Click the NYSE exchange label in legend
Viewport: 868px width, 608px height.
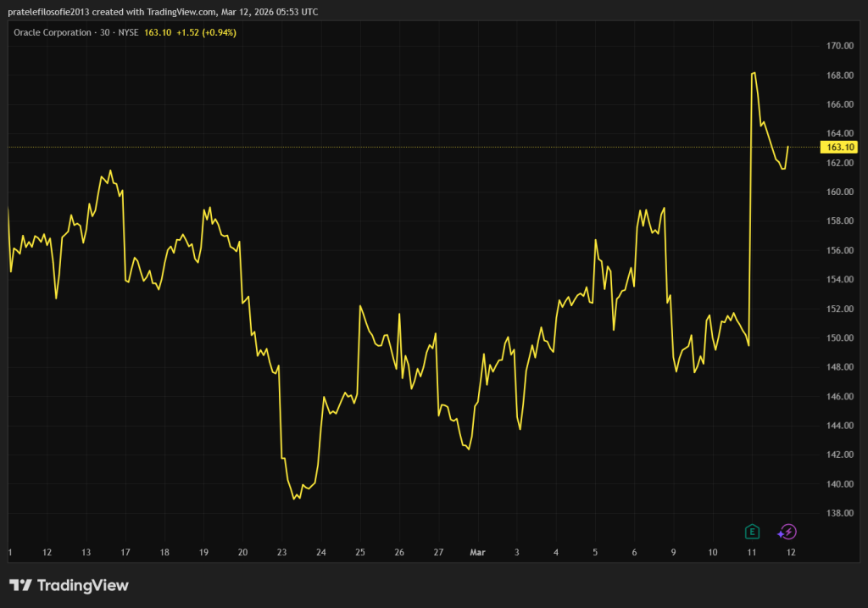coord(127,32)
